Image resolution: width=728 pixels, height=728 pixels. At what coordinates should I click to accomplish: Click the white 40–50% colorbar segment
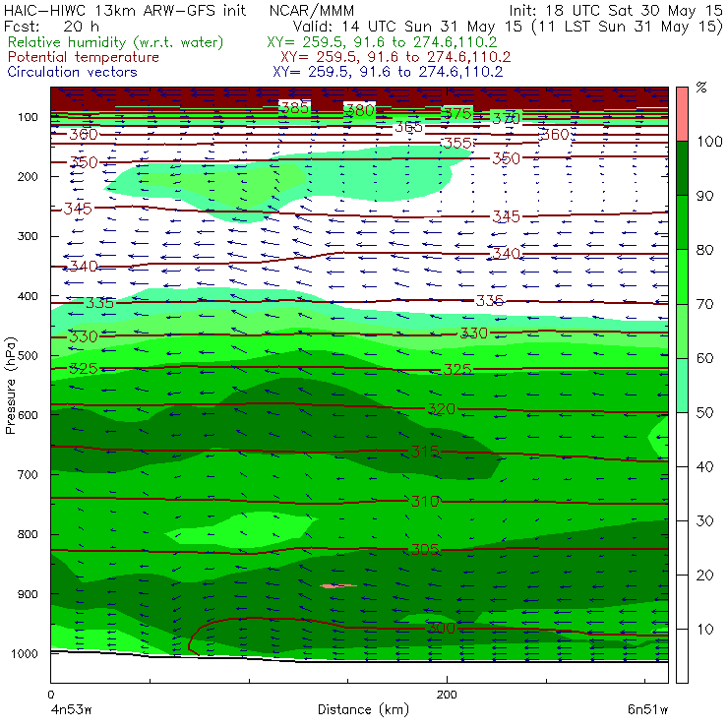tap(682, 439)
